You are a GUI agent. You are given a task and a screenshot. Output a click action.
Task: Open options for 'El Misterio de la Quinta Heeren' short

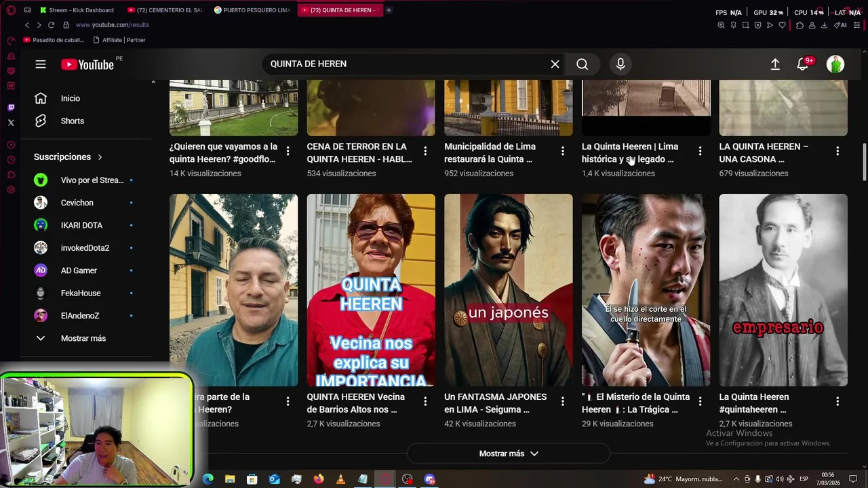700,401
